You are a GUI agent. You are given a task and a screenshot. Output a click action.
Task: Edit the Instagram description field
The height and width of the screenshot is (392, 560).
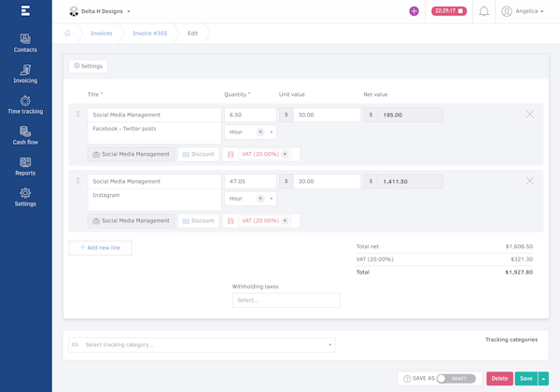click(154, 200)
